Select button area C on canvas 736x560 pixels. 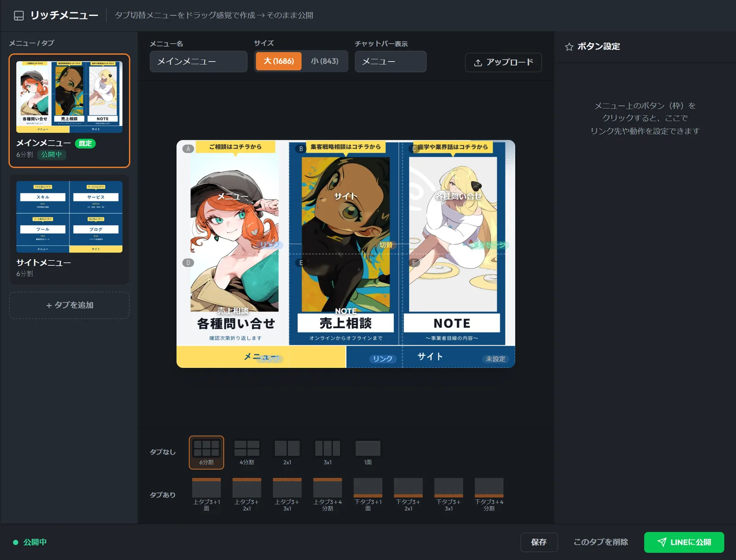click(x=458, y=197)
